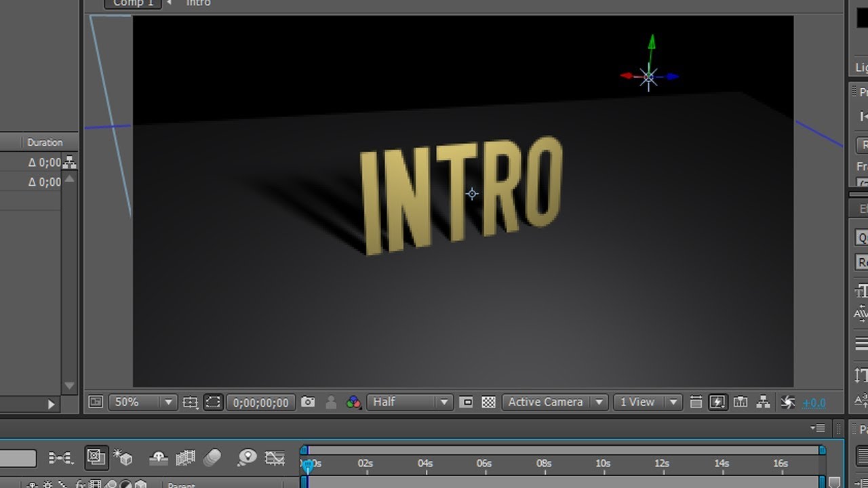
Task: Open the 50% magnification dropdown
Action: pyautogui.click(x=142, y=402)
